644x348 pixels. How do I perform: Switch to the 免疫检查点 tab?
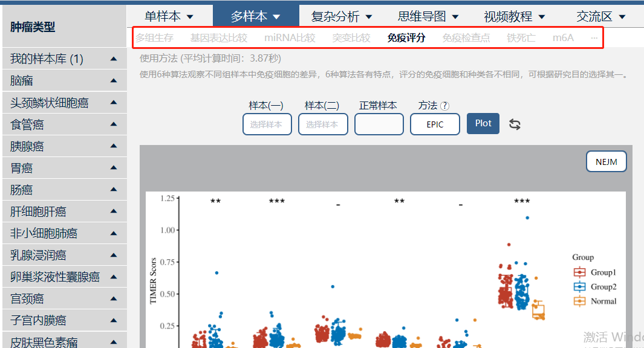point(466,37)
